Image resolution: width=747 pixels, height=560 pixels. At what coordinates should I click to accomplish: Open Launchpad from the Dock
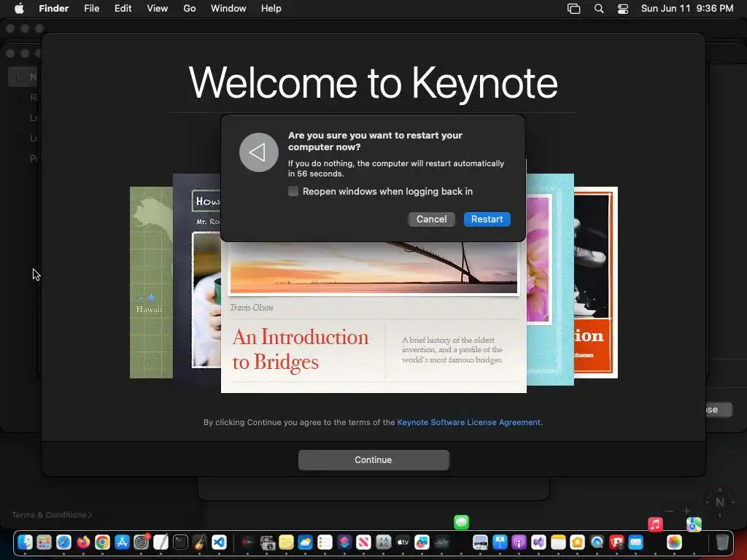click(44, 542)
